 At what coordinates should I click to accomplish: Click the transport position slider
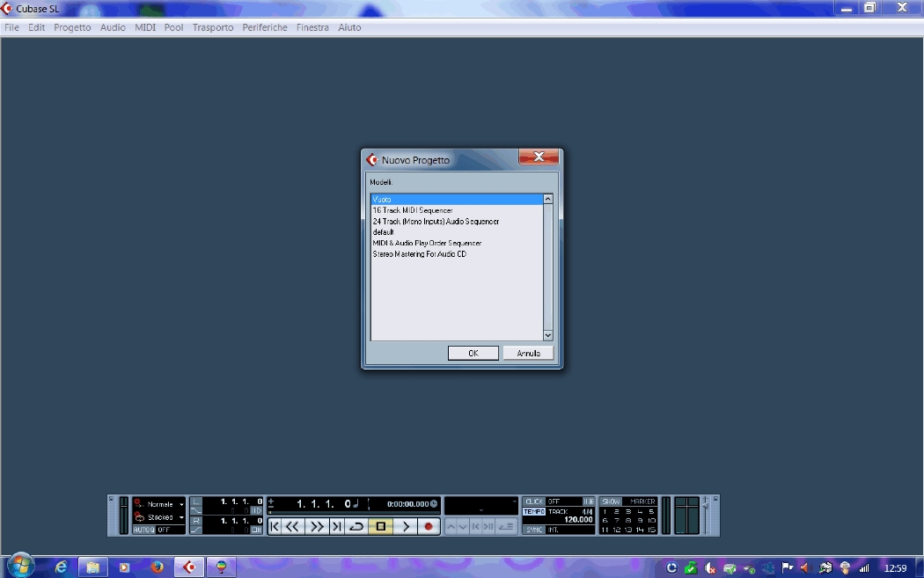point(354,512)
